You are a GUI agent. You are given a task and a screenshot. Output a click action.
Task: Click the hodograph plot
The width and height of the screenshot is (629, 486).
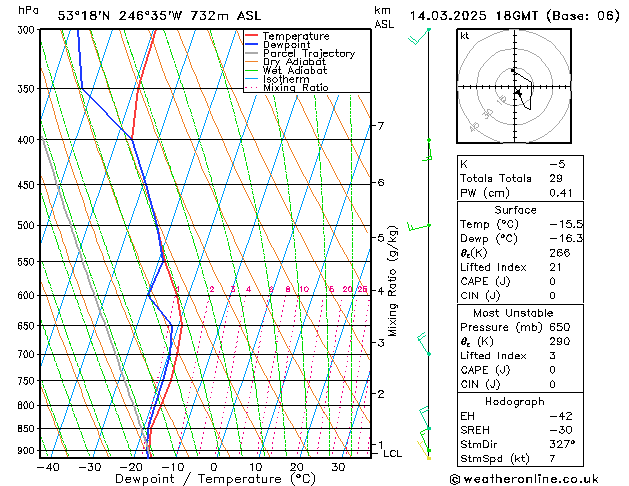[x=514, y=86]
